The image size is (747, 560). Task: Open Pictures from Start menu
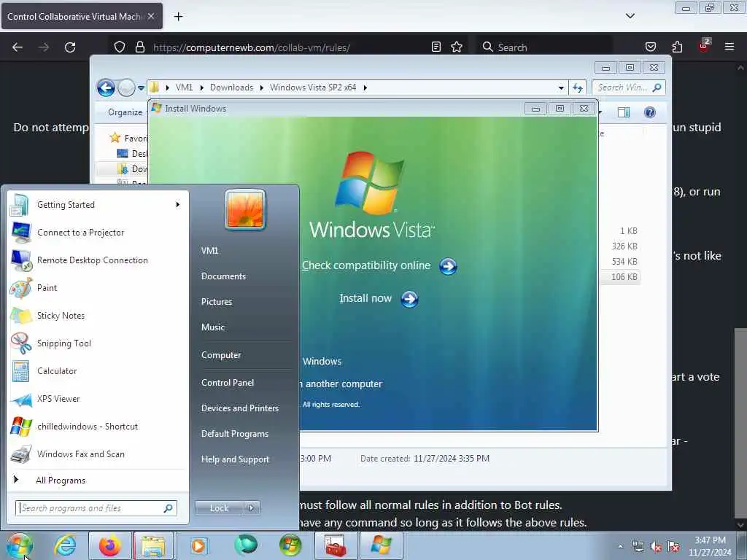[217, 302]
